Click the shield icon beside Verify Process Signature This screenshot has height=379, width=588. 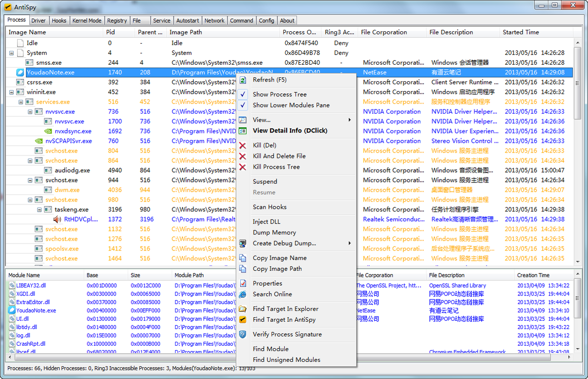click(x=243, y=334)
